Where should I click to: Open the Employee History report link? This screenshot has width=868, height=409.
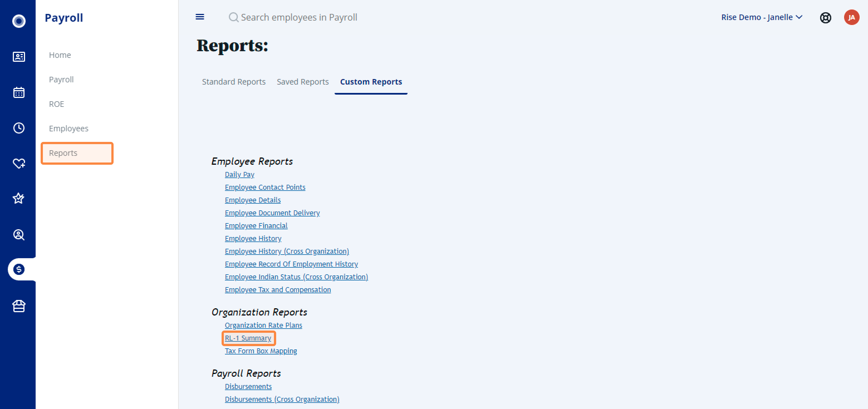click(253, 238)
